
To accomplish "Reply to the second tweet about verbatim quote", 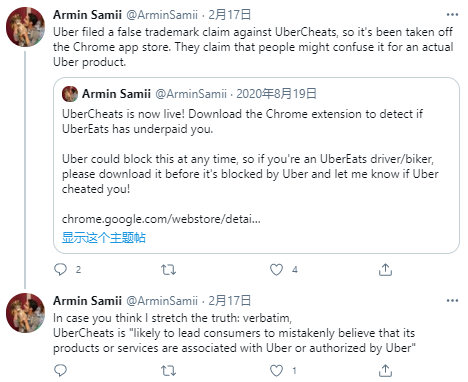I will (x=60, y=370).
